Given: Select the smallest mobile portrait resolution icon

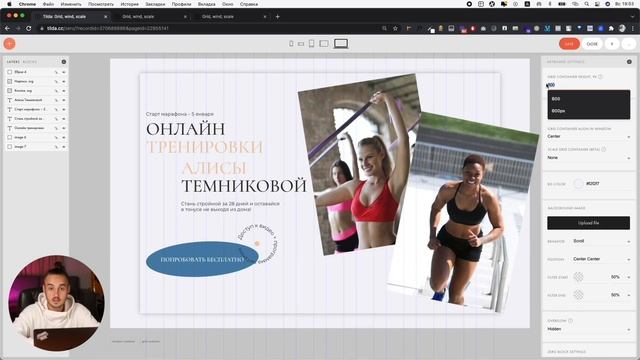Looking at the screenshot, I should pyautogui.click(x=291, y=44).
